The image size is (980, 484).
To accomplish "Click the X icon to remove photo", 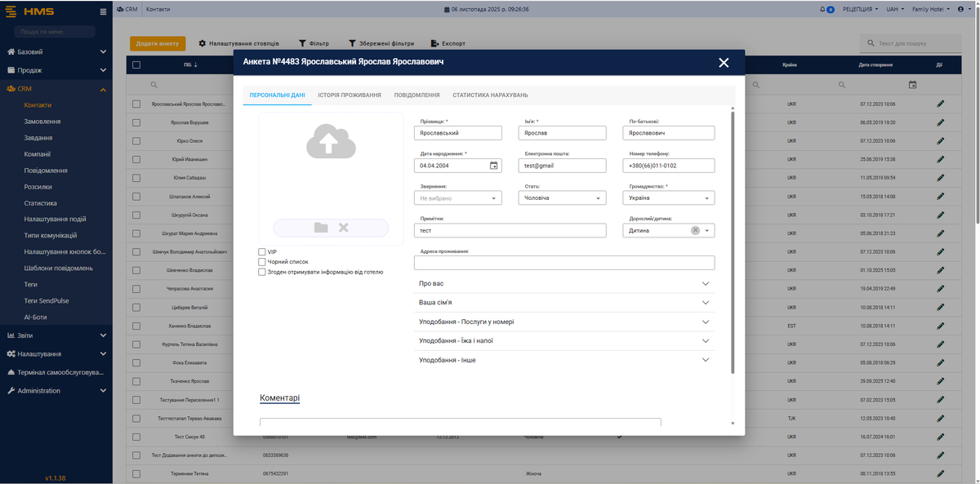I will (344, 228).
